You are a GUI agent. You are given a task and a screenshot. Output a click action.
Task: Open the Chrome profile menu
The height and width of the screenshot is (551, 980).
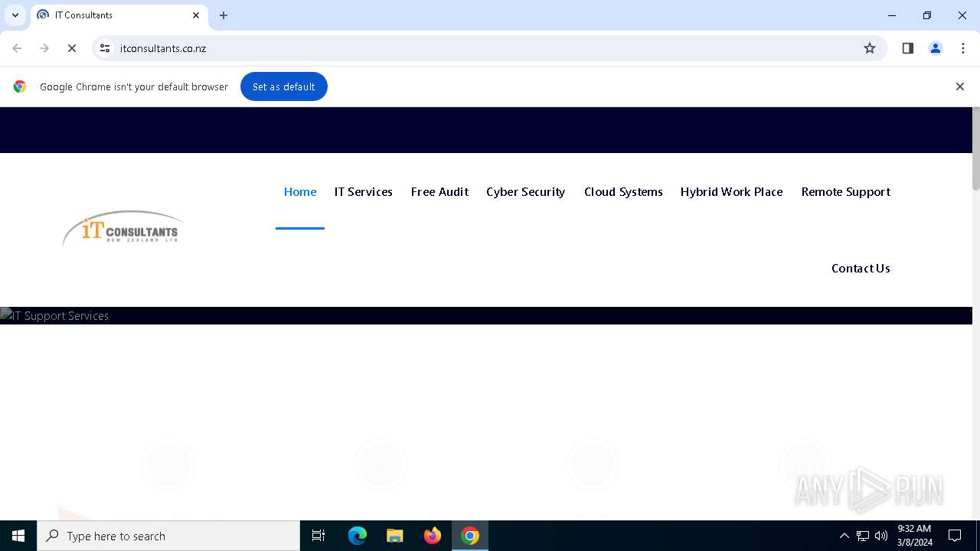[x=936, y=48]
